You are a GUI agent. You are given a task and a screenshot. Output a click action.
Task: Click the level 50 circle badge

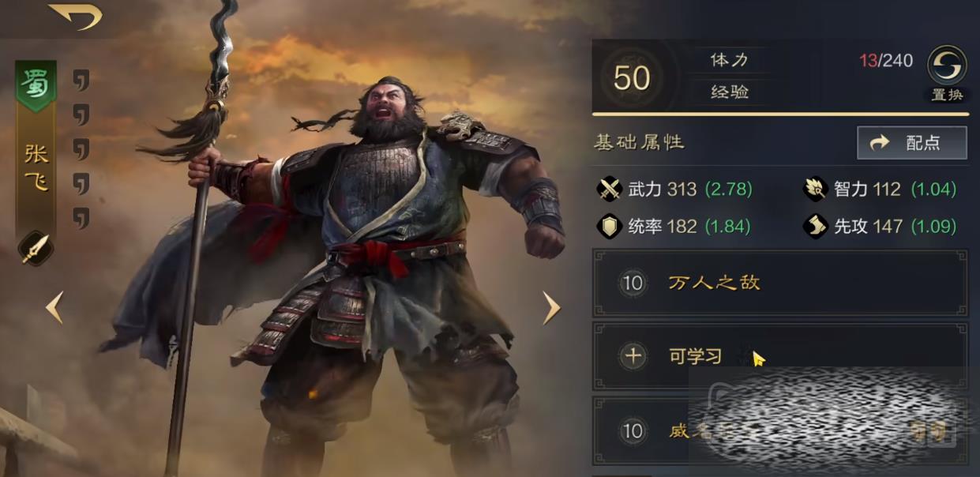click(632, 77)
